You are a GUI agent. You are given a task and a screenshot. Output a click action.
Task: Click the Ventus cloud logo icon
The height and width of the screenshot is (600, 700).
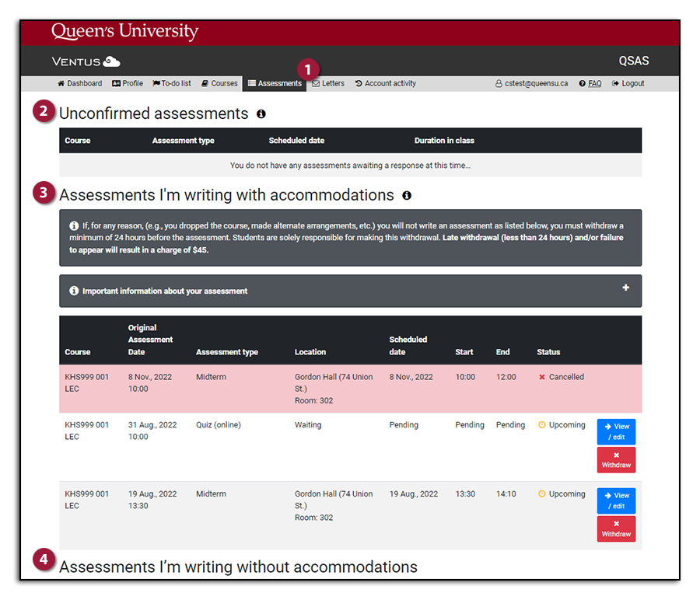(x=111, y=61)
